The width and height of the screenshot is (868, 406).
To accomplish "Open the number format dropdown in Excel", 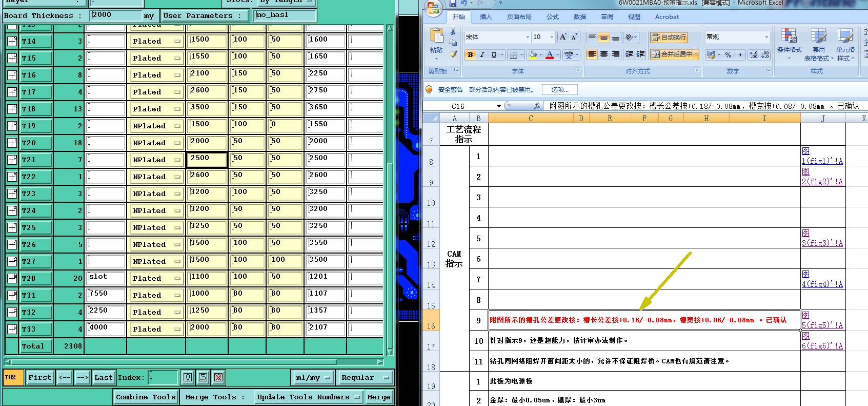I will [x=767, y=37].
